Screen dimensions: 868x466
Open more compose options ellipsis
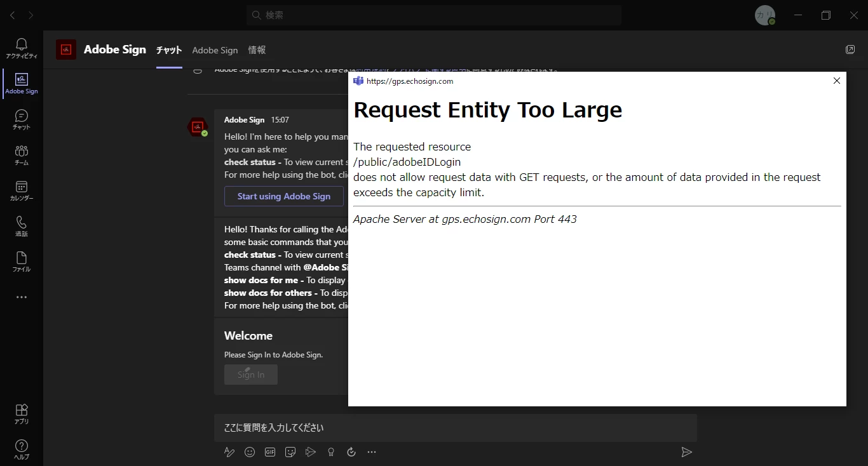click(372, 452)
